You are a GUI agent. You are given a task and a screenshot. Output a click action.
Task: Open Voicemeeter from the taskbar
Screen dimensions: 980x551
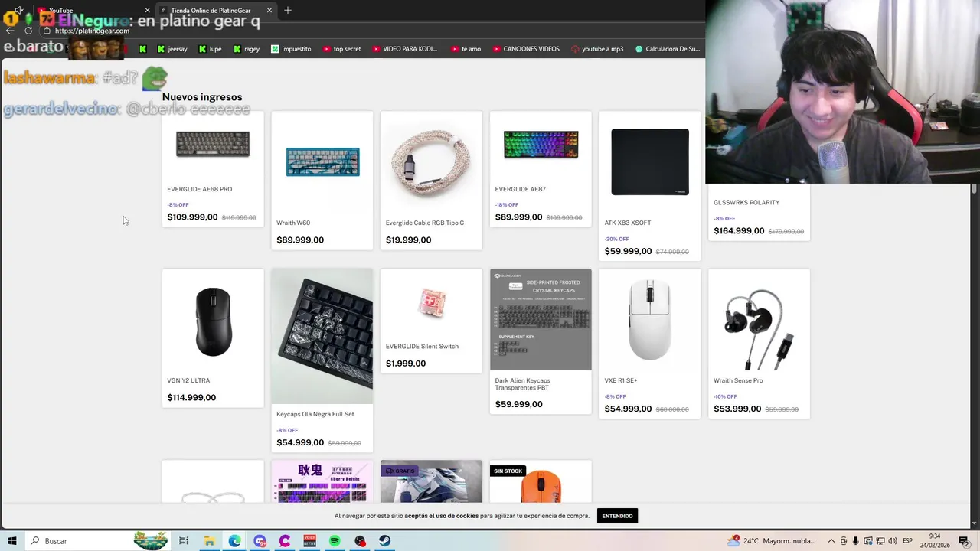309,541
